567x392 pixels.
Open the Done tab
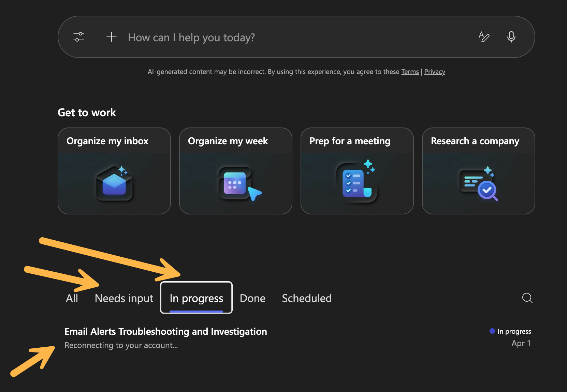click(252, 298)
